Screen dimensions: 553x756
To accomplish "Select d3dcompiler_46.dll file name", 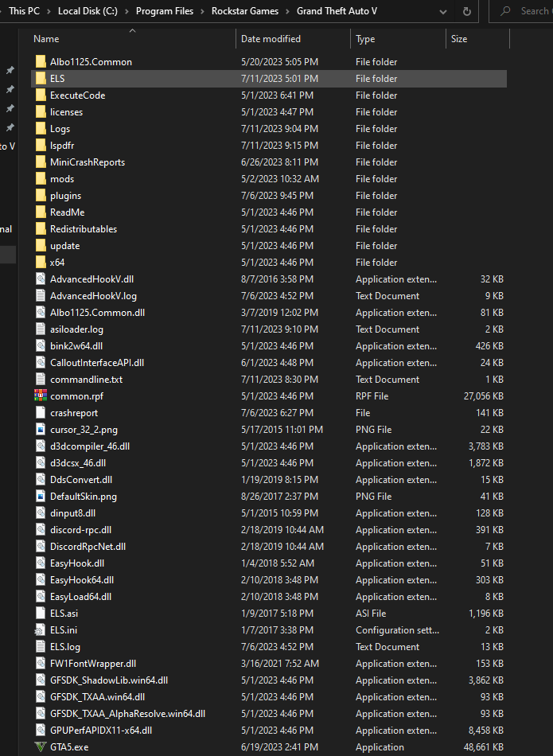I will (90, 446).
